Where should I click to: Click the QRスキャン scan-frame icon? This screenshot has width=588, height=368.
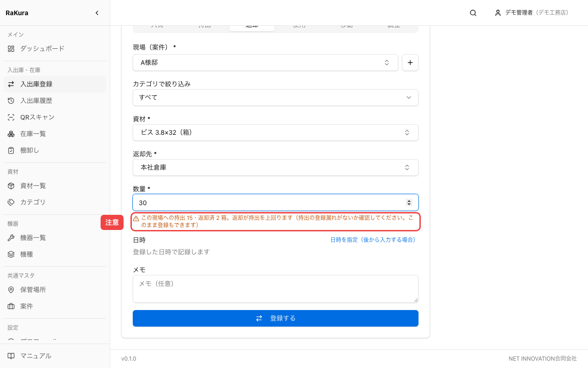coord(11,117)
